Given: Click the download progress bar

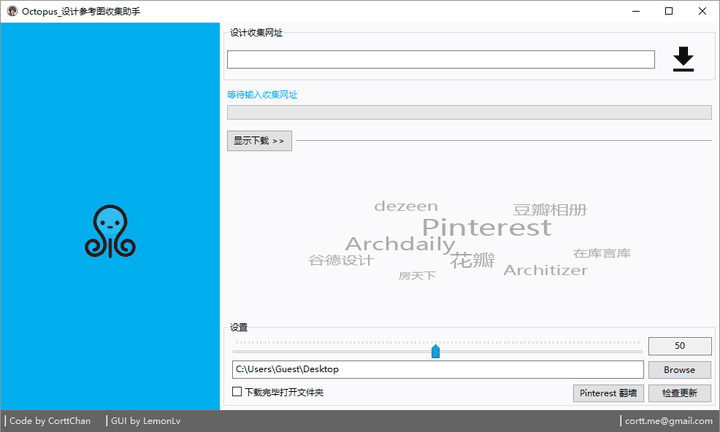Looking at the screenshot, I should click(469, 112).
